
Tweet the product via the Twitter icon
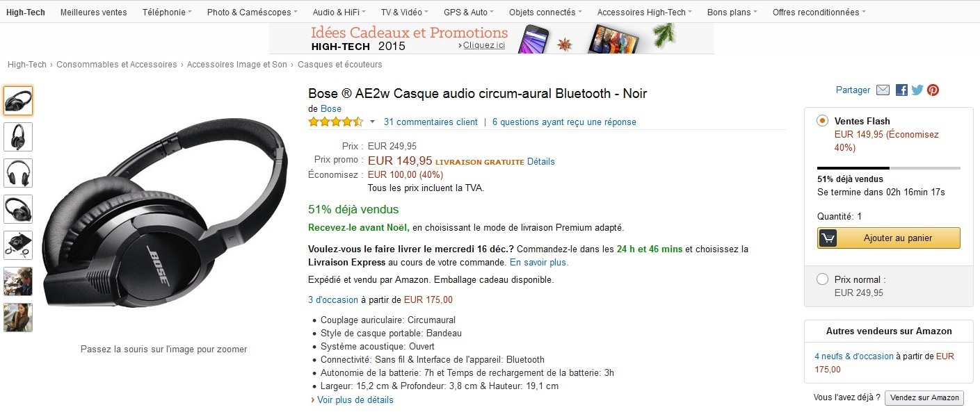pyautogui.click(x=917, y=90)
